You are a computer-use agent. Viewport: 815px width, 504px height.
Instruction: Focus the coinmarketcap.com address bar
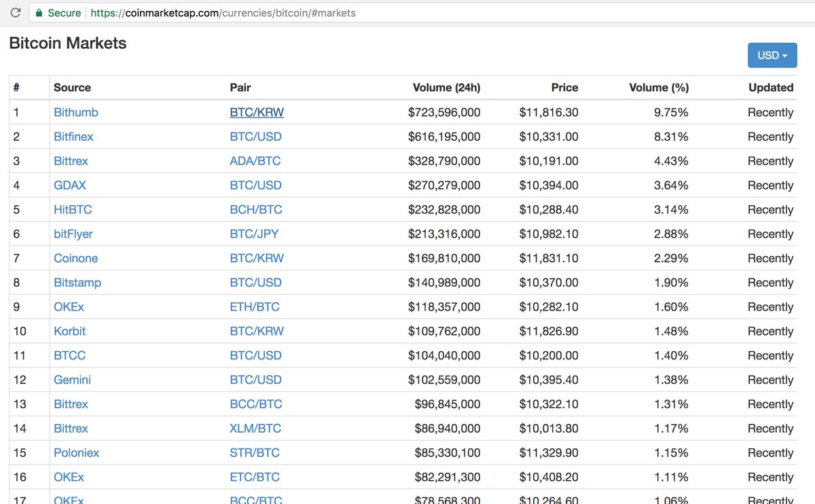[421, 13]
